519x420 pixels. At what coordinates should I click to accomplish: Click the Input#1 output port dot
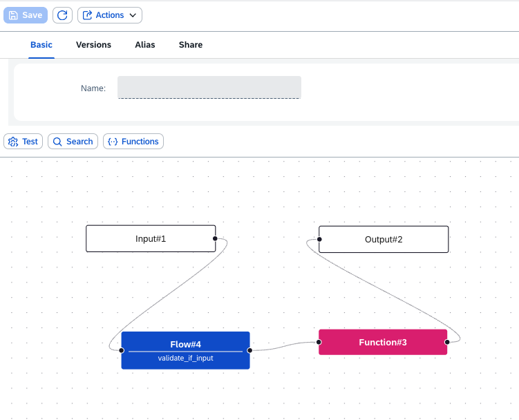[215, 238]
